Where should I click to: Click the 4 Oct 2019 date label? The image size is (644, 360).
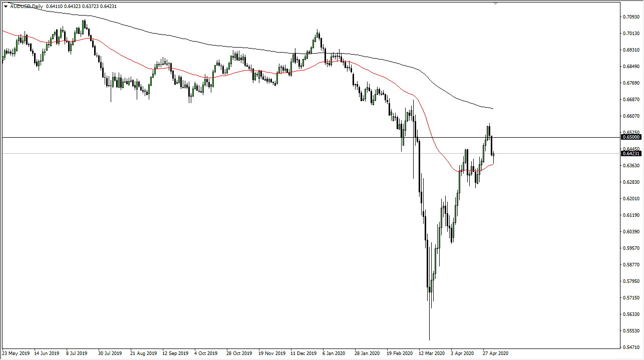point(206,353)
